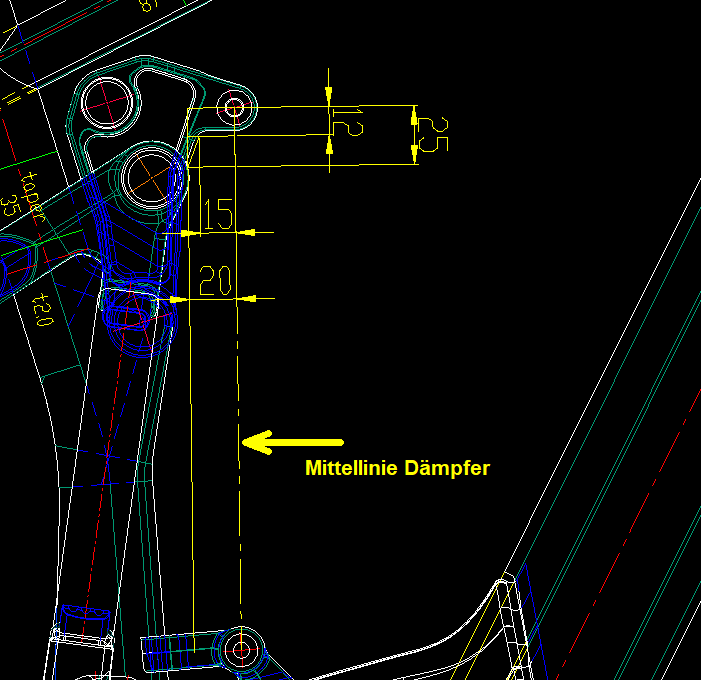Select the lower shock eyelet circle
The image size is (701, 680).
[x=241, y=649]
